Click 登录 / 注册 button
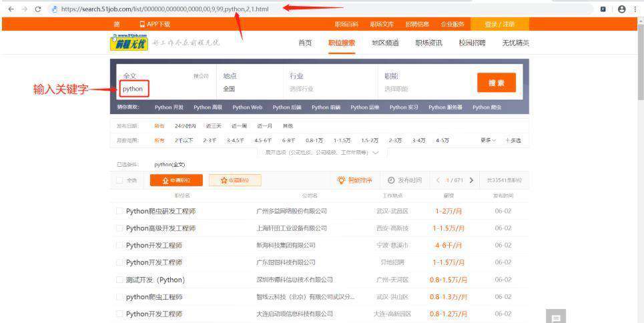This screenshot has width=644, height=323. pos(499,24)
